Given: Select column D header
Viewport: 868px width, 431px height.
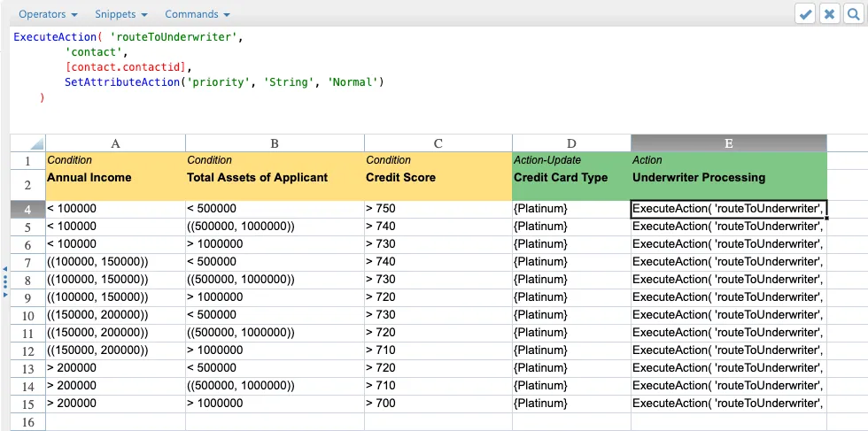Looking at the screenshot, I should tap(571, 143).
